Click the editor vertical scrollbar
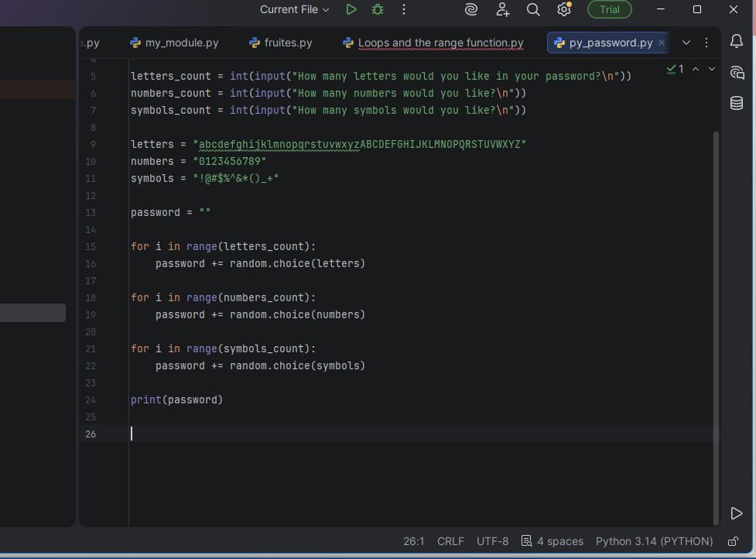This screenshot has height=559, width=756. (716, 328)
